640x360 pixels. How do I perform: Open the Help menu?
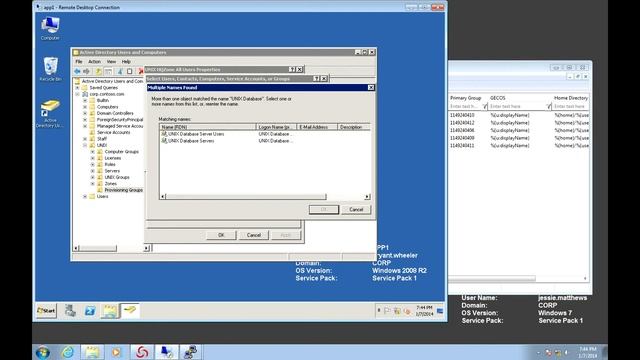point(126,62)
